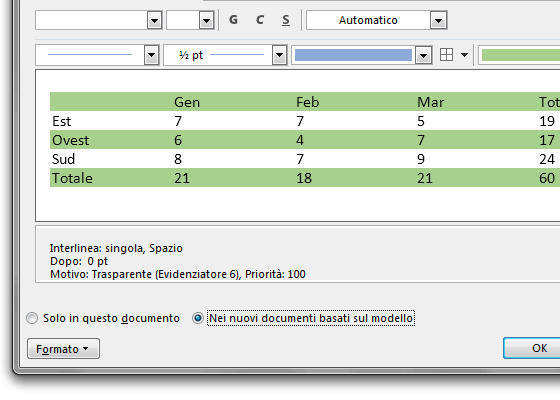The height and width of the screenshot is (400, 560).
Task: Expand the font name dropdown
Action: [154, 20]
